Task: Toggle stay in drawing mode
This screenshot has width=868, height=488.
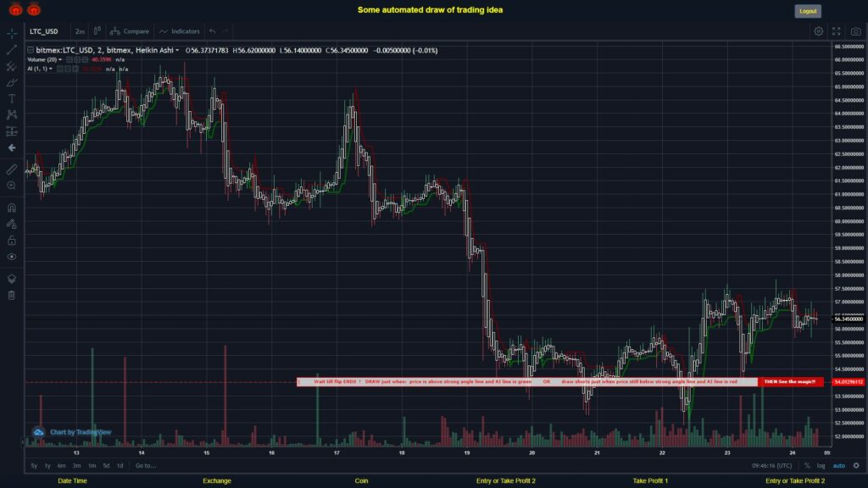Action: (x=12, y=224)
